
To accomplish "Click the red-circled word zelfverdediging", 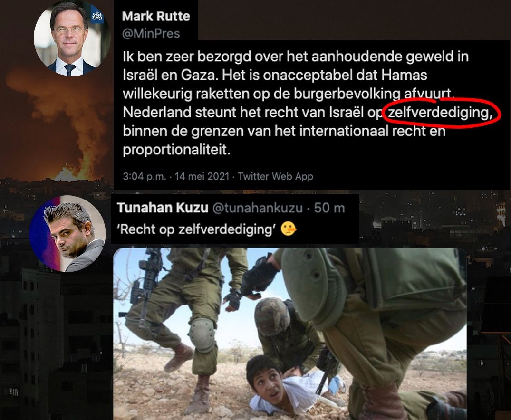I will point(440,113).
